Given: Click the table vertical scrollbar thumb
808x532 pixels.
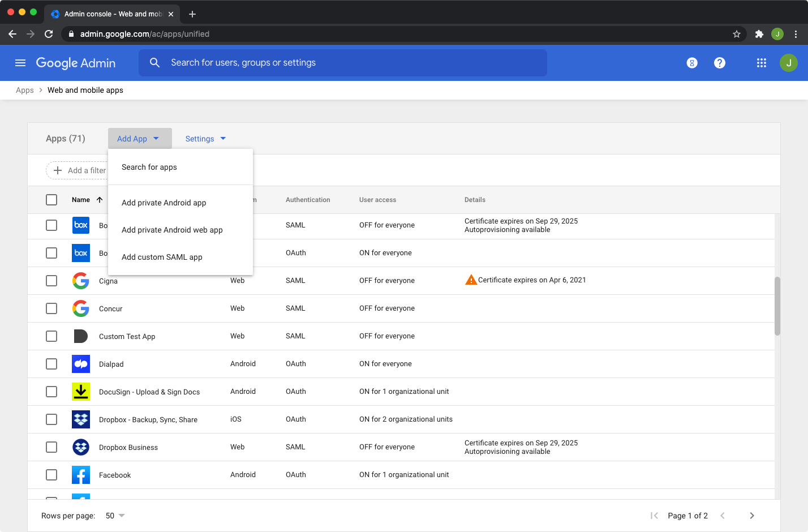Looking at the screenshot, I should (x=777, y=306).
